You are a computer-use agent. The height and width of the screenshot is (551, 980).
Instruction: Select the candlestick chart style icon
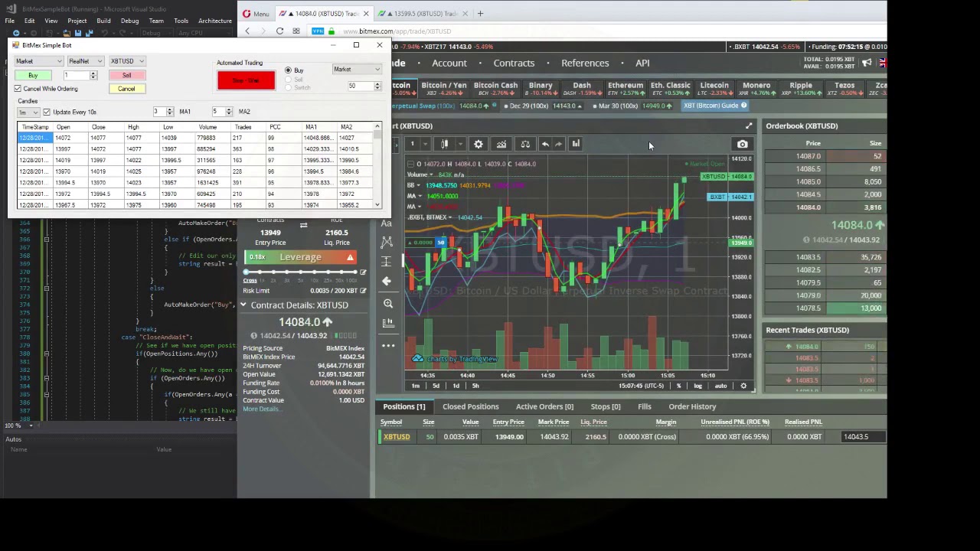click(x=444, y=144)
